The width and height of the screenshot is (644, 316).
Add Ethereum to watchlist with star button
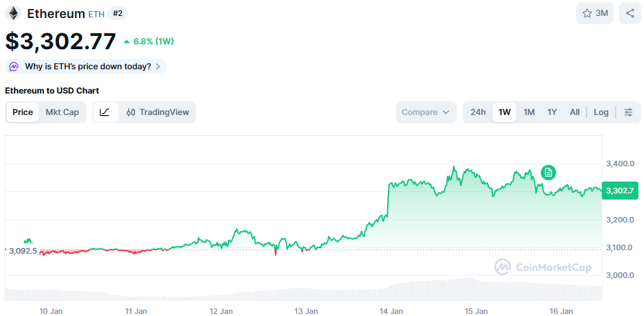click(x=595, y=13)
